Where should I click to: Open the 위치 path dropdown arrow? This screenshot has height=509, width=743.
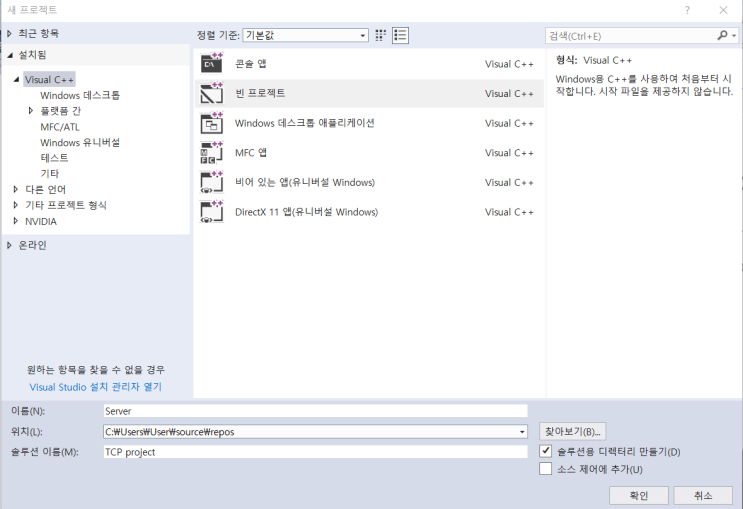(522, 432)
